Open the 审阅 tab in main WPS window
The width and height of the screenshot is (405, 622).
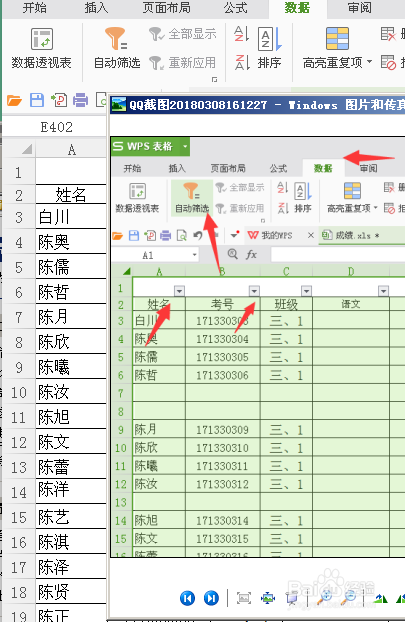[360, 8]
